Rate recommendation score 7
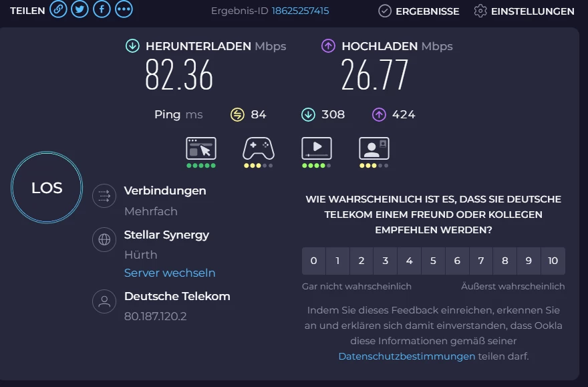 [481, 261]
